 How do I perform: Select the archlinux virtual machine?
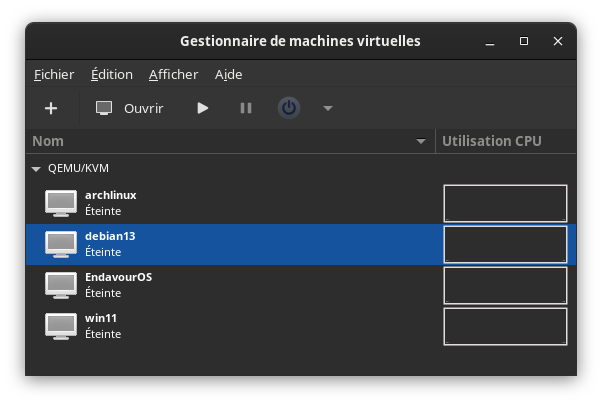(301, 203)
